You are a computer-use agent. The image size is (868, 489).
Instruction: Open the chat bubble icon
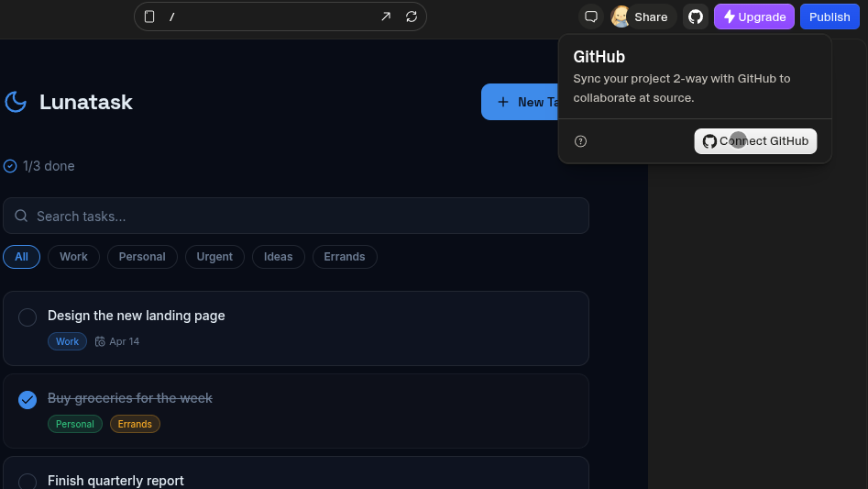coord(591,17)
